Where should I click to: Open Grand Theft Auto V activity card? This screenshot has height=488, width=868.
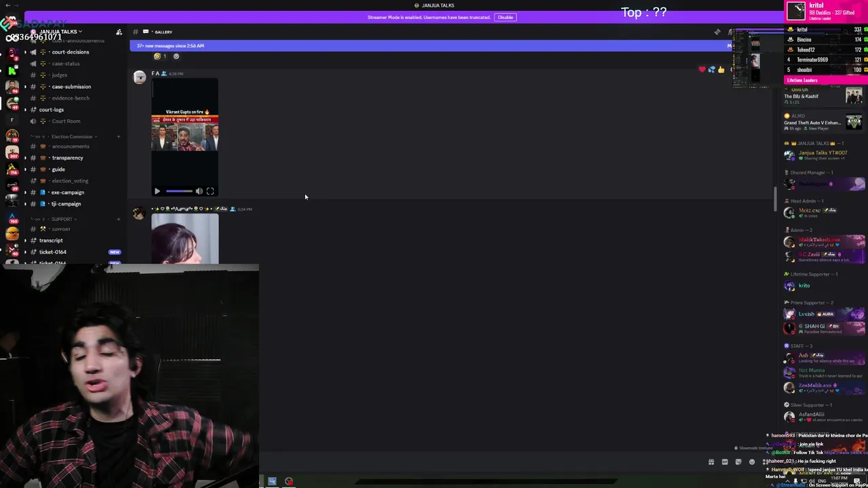(x=823, y=122)
